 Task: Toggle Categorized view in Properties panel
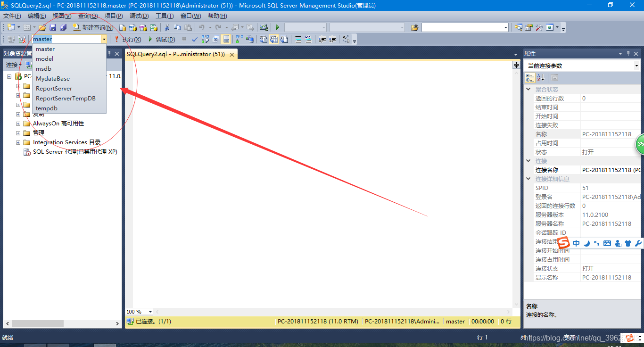(x=530, y=78)
